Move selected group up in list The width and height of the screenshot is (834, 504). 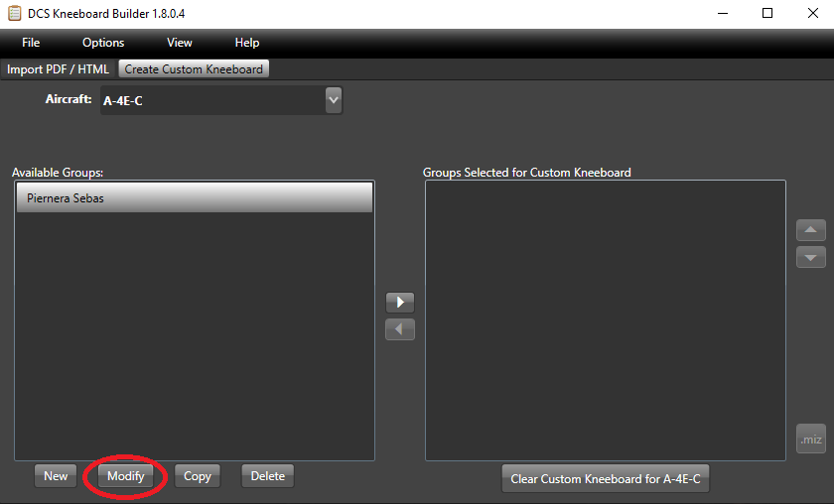click(x=810, y=230)
